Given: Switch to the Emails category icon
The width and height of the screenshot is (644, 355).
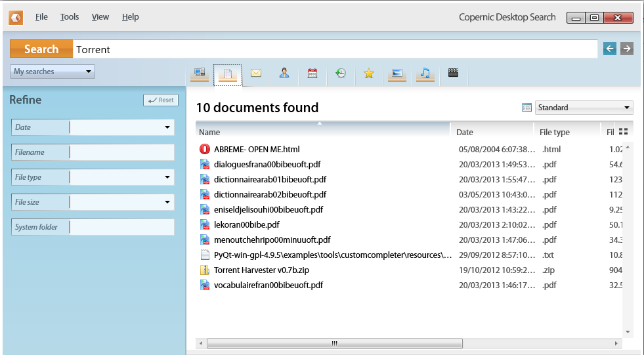Looking at the screenshot, I should [256, 73].
